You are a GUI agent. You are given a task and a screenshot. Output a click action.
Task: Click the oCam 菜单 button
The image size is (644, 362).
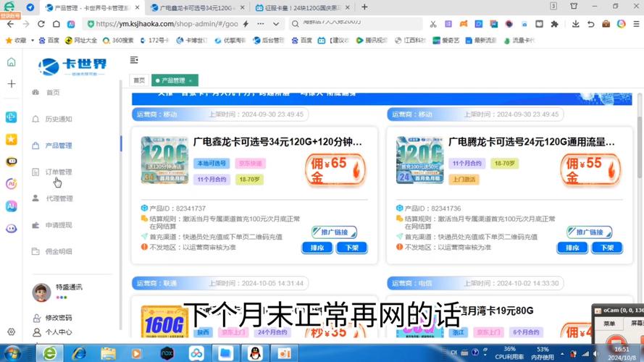[609, 324]
